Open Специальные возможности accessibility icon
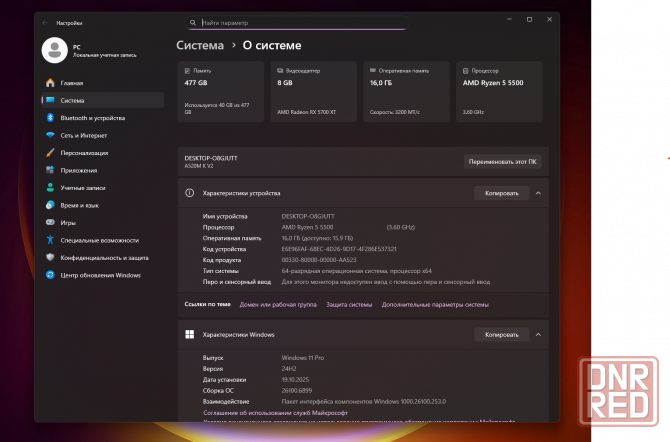The image size is (670, 442). [49, 240]
